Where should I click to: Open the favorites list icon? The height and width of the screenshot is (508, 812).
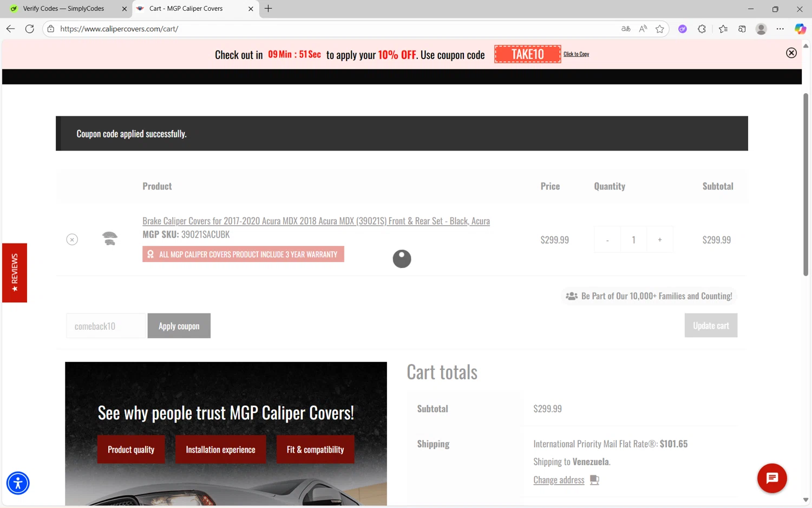pyautogui.click(x=723, y=29)
